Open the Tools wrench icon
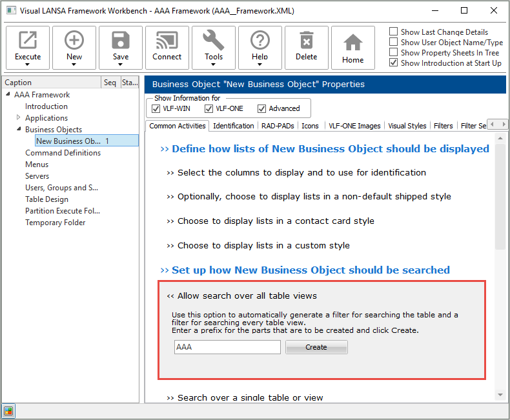510x420 pixels. pyautogui.click(x=214, y=41)
